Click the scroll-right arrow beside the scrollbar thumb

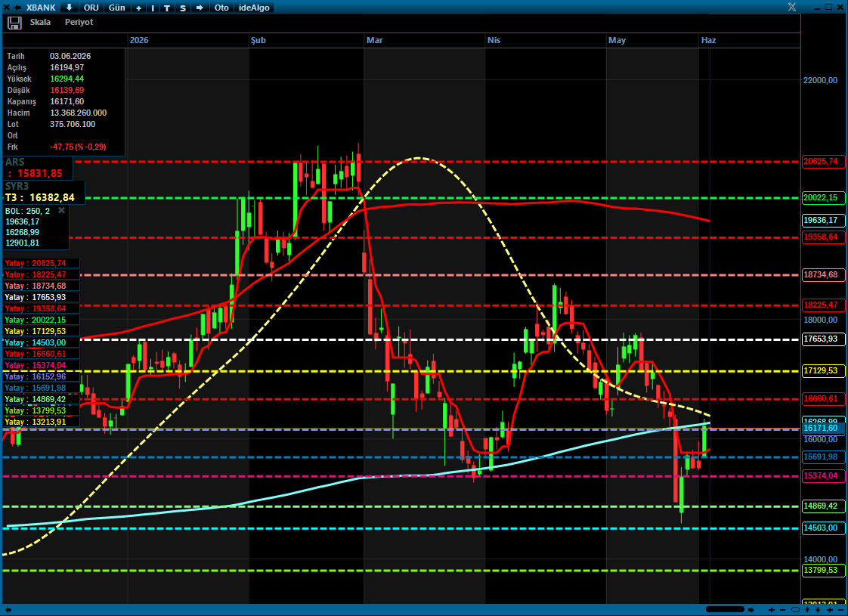(751, 609)
